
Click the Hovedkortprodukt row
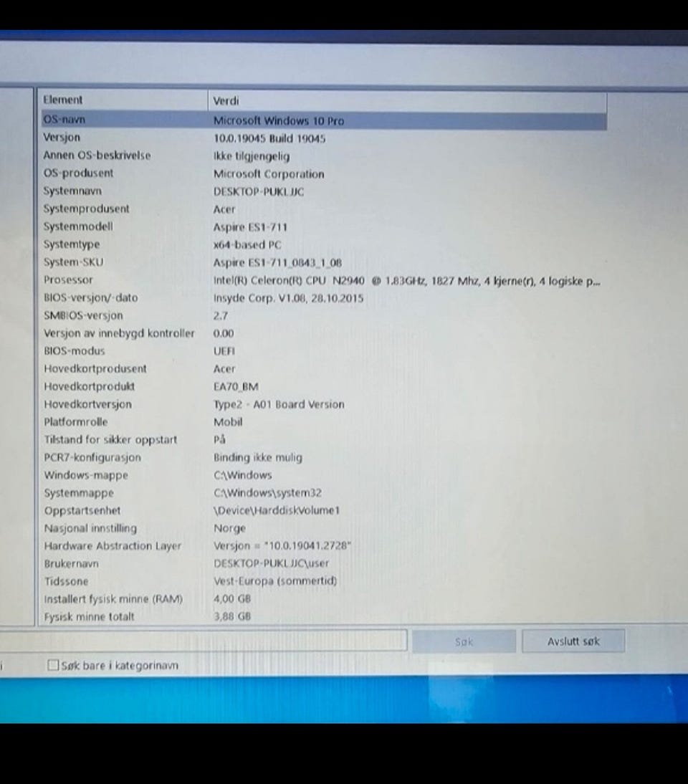(x=324, y=386)
